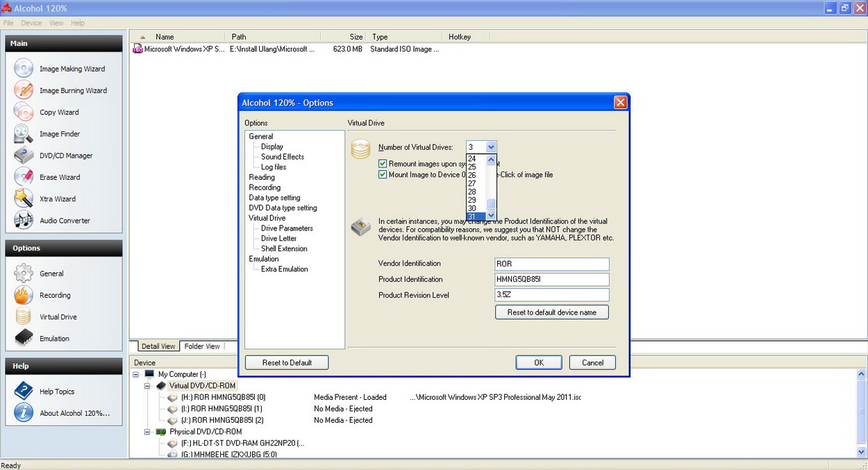
Task: Open the Number of Virtual Drives dropdown
Action: [x=490, y=146]
